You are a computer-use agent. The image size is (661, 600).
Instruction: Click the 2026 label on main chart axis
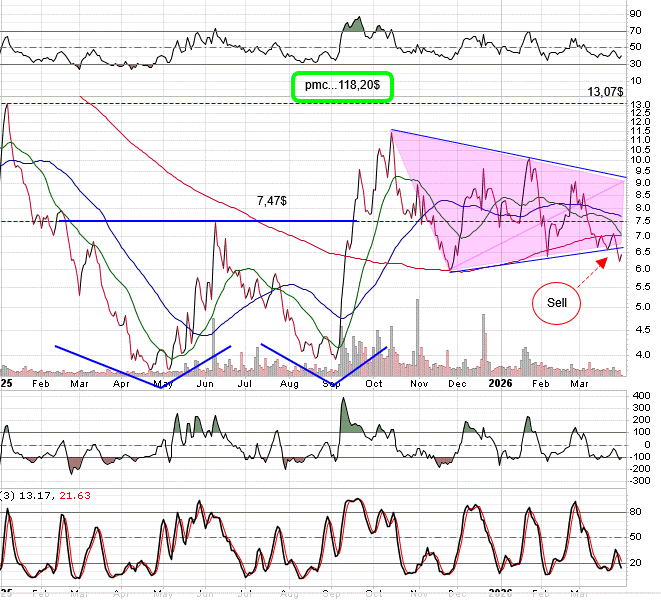coord(500,382)
